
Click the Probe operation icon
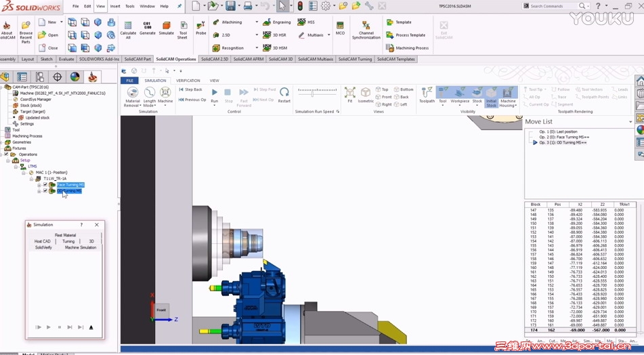pyautogui.click(x=201, y=28)
